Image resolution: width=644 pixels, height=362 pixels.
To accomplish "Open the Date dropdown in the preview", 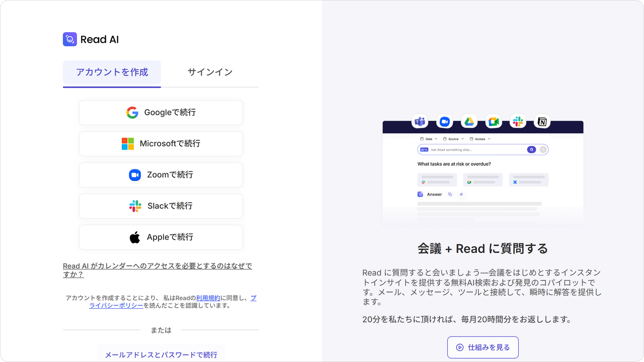I will click(429, 139).
